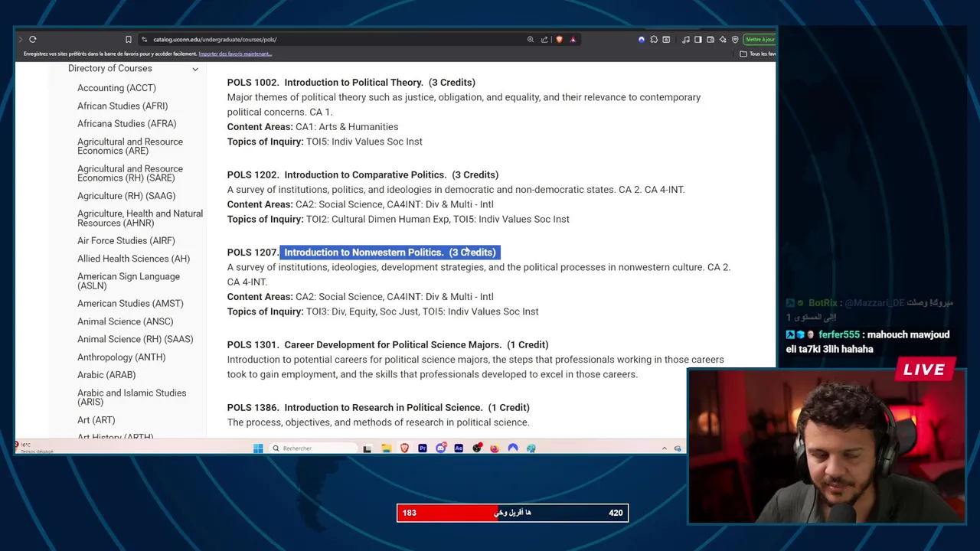Screen dimensions: 980x551
Task: Open Animal Science (RH) (SAAS) courses
Action: coord(136,339)
